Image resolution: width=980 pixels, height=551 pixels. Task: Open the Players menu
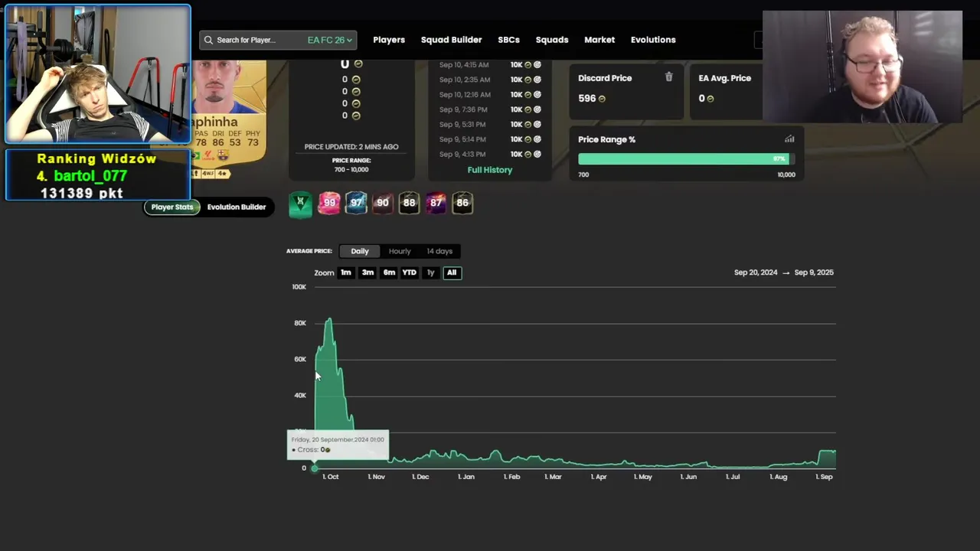[389, 40]
